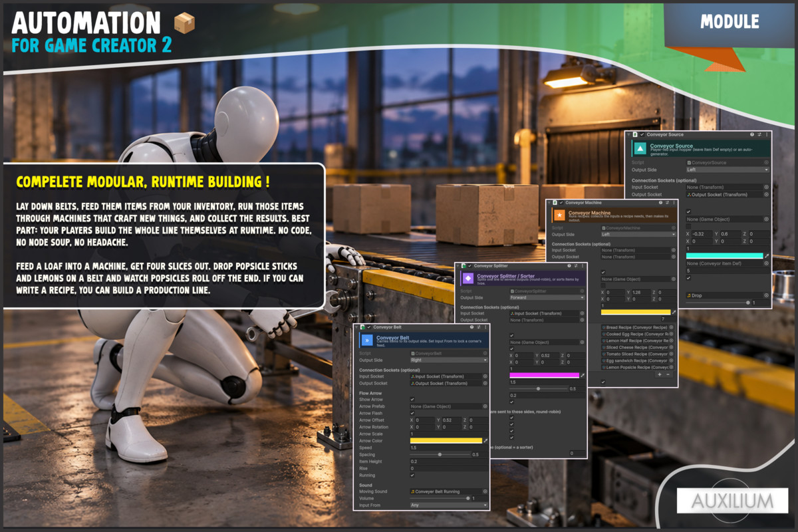This screenshot has width=798, height=532.
Task: Pick object for Conveyor Belt Output Socket
Action: click(x=485, y=383)
